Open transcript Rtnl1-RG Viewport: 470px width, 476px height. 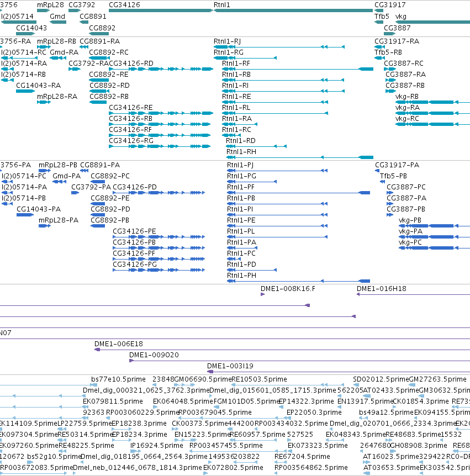coord(228,52)
